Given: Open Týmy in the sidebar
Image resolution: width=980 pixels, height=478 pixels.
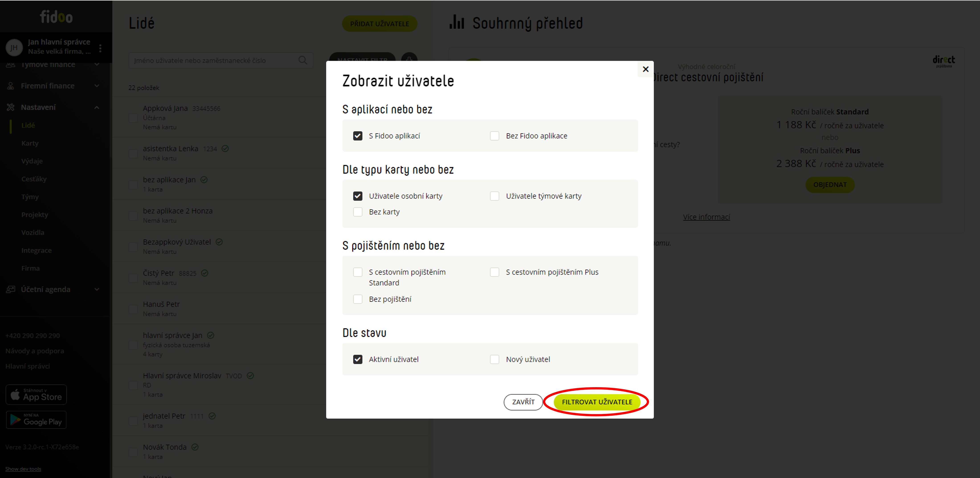Looking at the screenshot, I should (30, 197).
